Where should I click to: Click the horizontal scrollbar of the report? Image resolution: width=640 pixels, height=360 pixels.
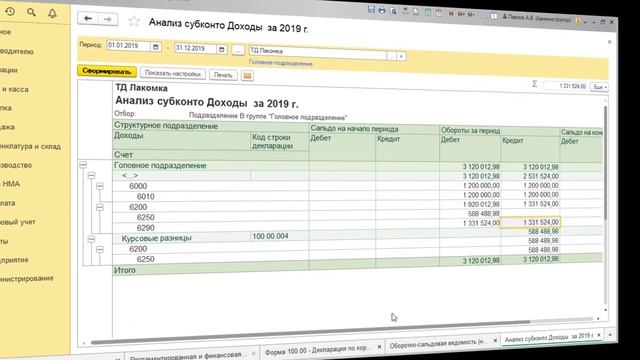[310, 332]
